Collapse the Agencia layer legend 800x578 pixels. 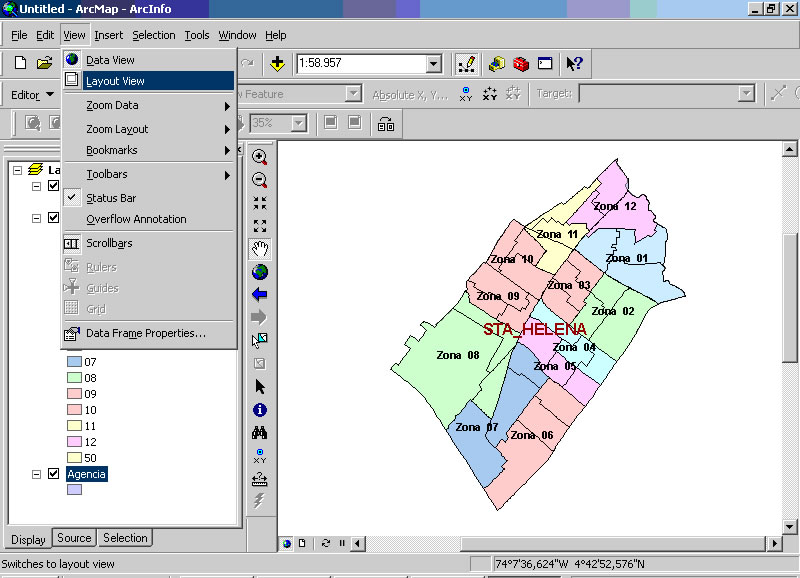[x=36, y=474]
